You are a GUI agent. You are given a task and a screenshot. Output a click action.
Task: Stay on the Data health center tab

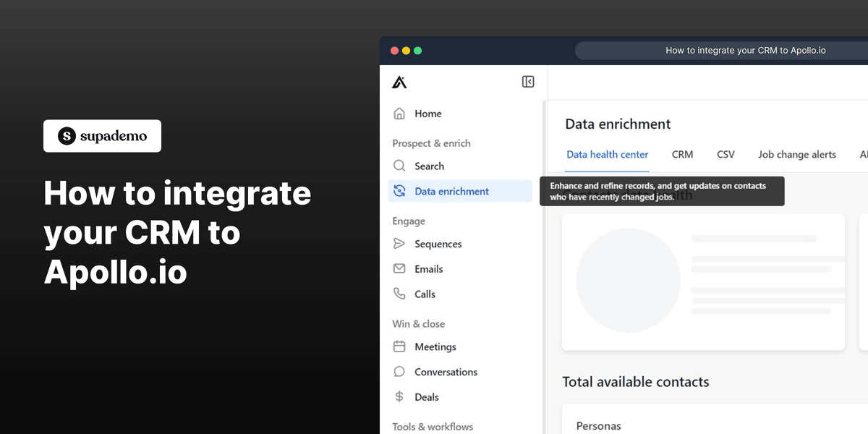point(607,154)
